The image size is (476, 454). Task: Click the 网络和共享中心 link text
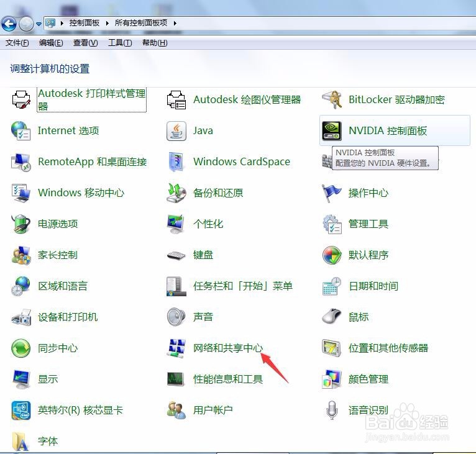click(228, 348)
